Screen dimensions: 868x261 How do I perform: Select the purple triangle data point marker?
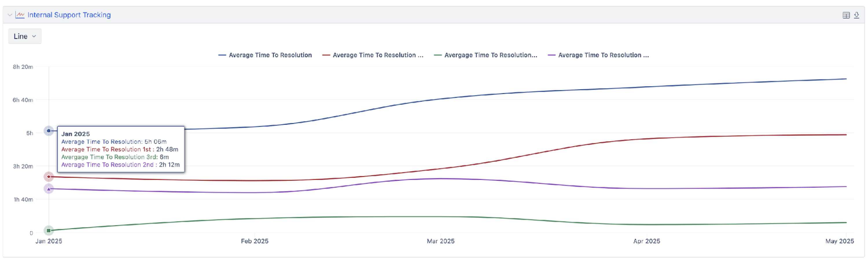[49, 189]
